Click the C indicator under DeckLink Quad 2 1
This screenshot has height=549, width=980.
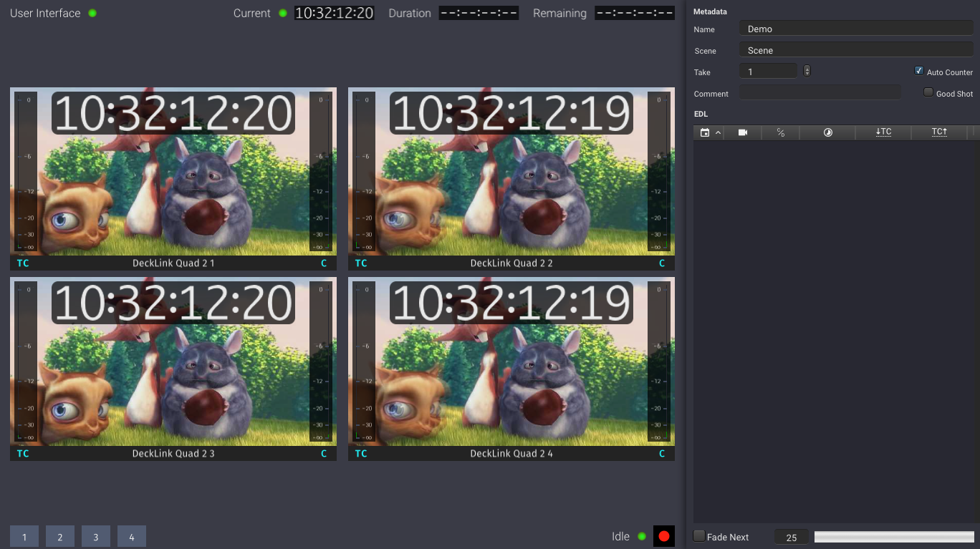tap(324, 263)
